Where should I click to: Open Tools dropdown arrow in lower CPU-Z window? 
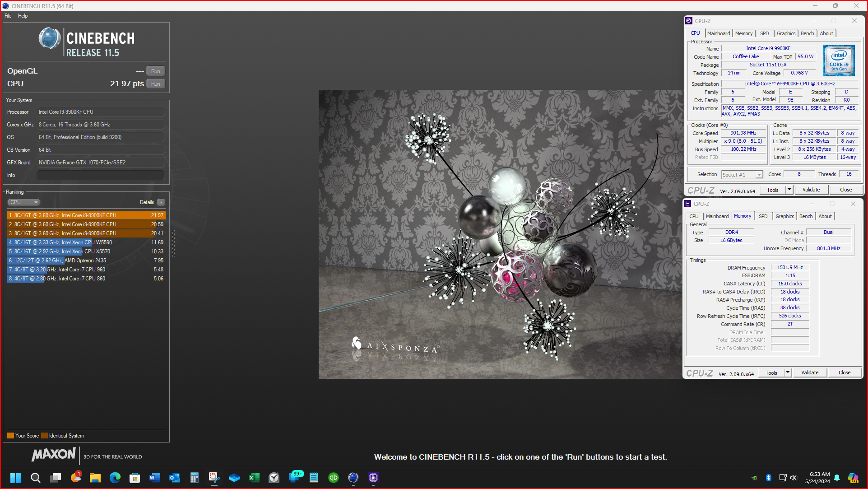[788, 373]
